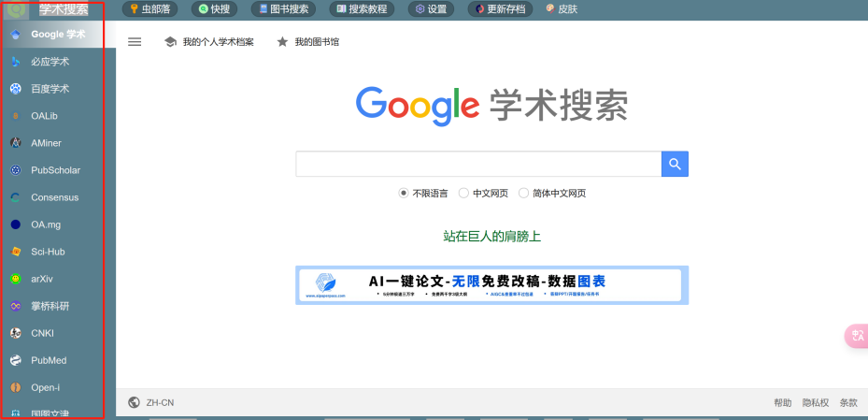This screenshot has width=868, height=420.
Task: Open 我的图书馆 link
Action: [308, 41]
